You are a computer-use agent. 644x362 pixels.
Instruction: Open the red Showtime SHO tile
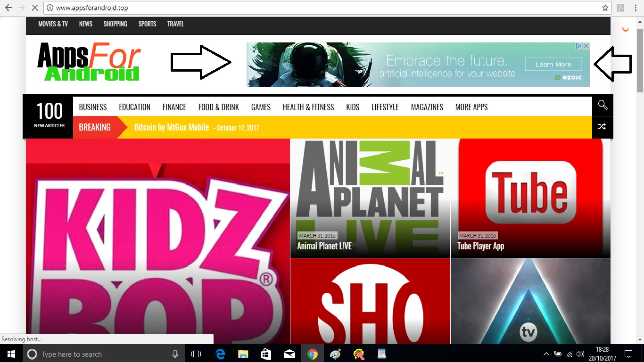(x=370, y=301)
